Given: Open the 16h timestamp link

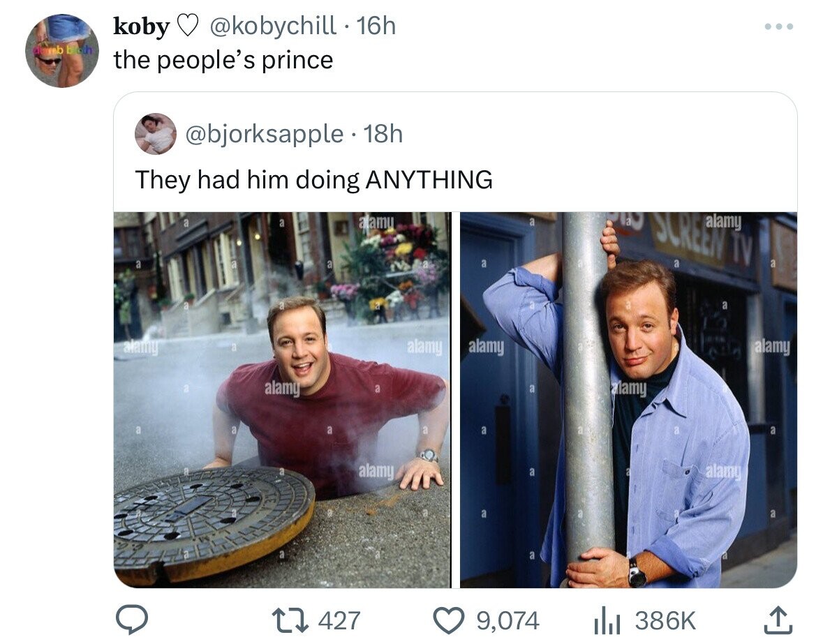Looking at the screenshot, I should pyautogui.click(x=376, y=25).
